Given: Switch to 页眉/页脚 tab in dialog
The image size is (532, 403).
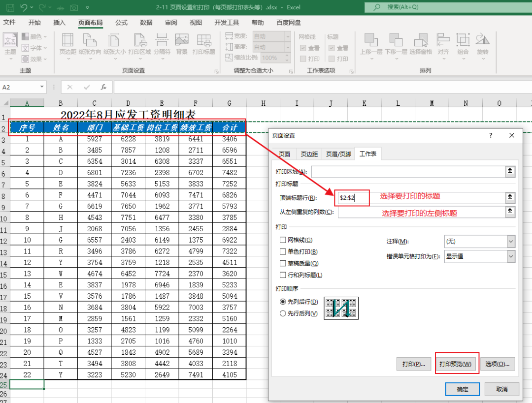Looking at the screenshot, I should (x=338, y=154).
